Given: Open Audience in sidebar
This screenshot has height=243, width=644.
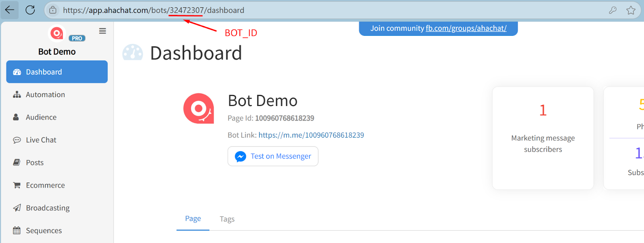Looking at the screenshot, I should pyautogui.click(x=57, y=117).
